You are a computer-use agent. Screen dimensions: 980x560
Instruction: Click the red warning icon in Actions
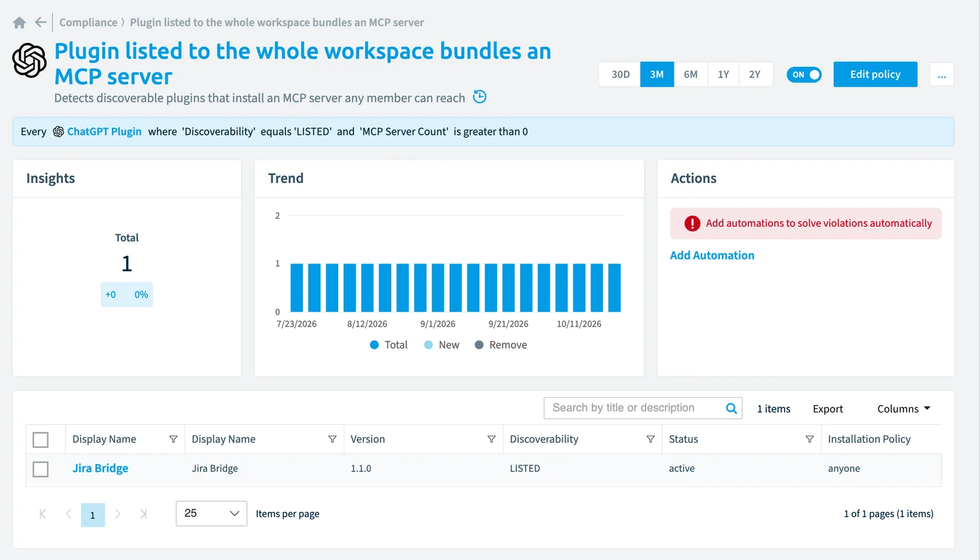(x=692, y=224)
